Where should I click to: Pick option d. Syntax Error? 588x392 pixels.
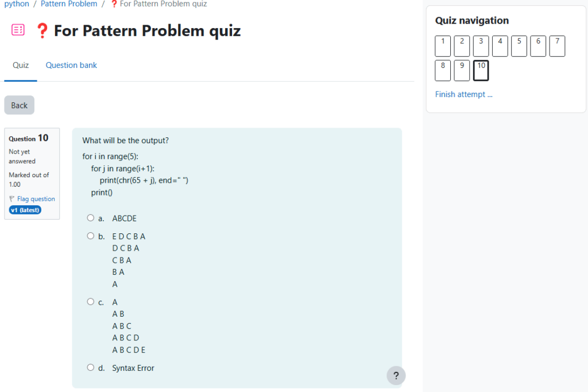(90, 368)
